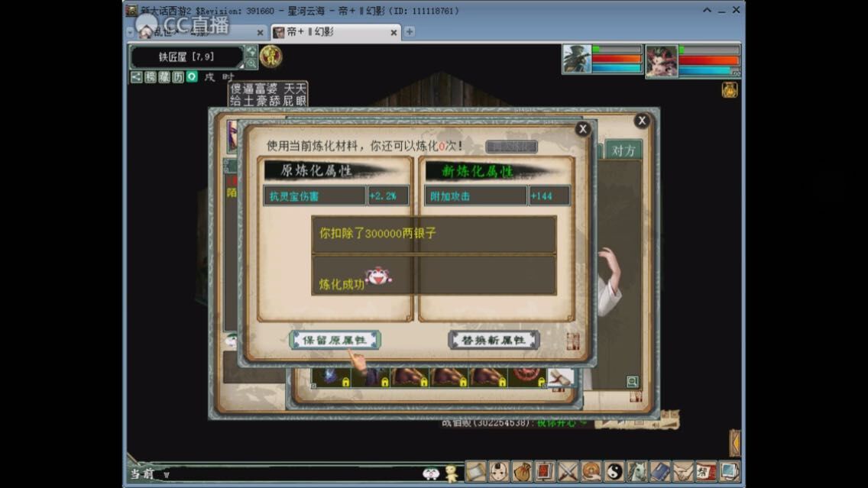Screen dimensions: 868x488
Task: Open the crossed swords combat icon
Action: (x=568, y=471)
